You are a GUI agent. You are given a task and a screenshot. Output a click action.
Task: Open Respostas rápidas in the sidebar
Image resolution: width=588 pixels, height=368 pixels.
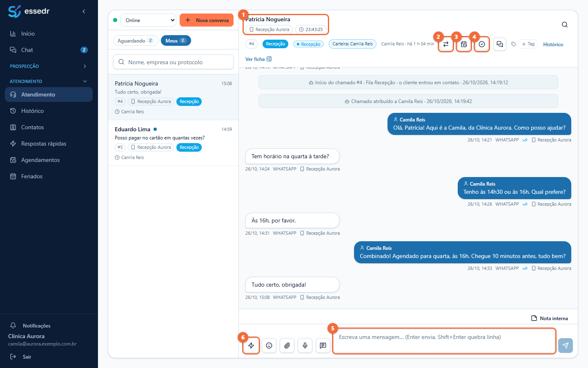[x=49, y=144]
